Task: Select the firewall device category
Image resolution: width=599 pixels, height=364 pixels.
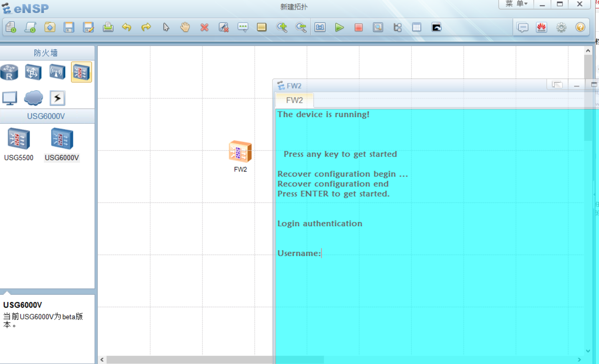Action: point(81,72)
